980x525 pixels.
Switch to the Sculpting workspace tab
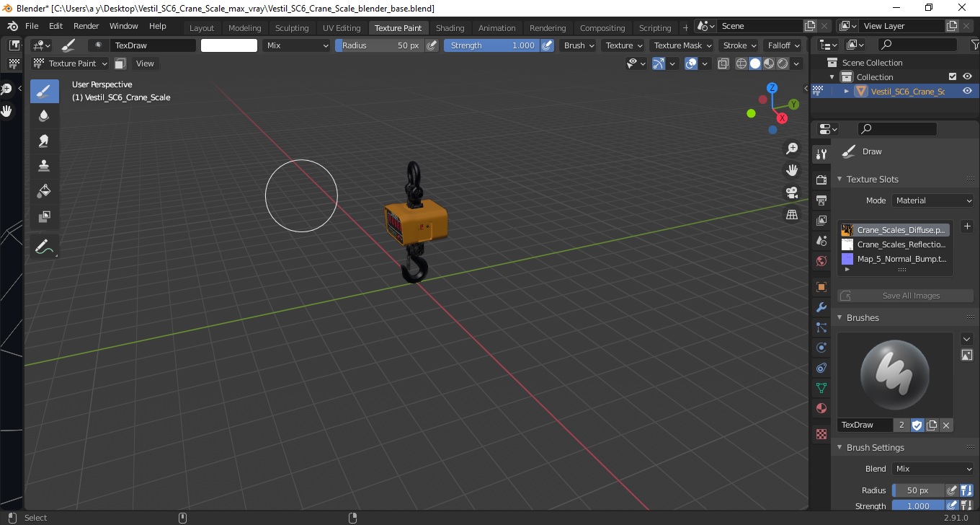point(292,28)
